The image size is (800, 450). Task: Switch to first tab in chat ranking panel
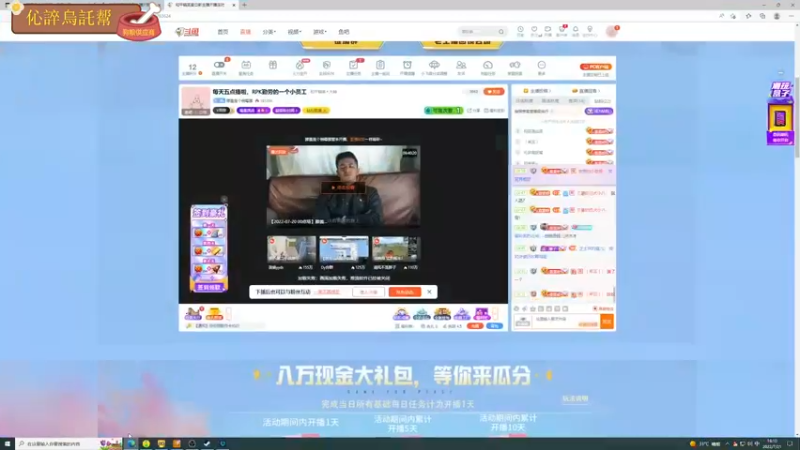(524, 101)
